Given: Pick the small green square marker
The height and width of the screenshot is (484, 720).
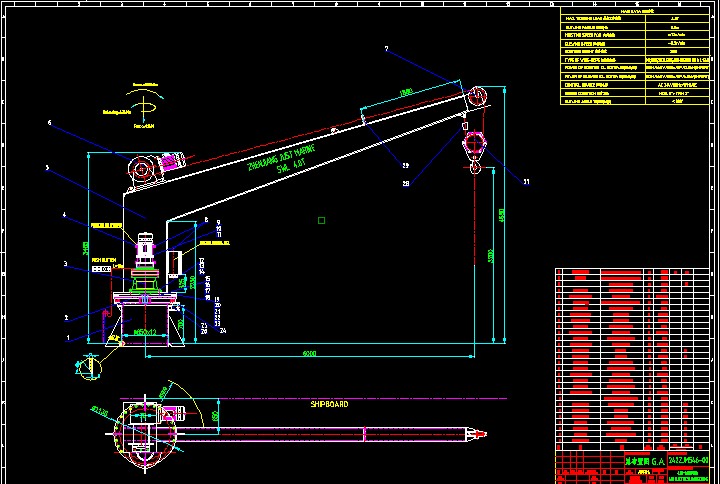Looking at the screenshot, I should click(x=321, y=220).
